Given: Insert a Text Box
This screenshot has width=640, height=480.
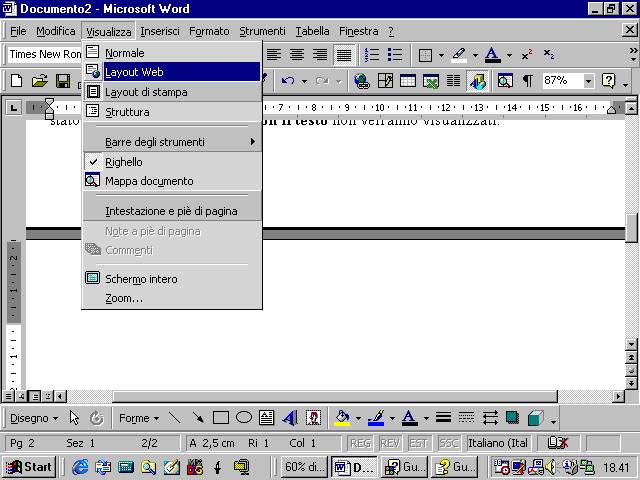Looking at the screenshot, I should [x=267, y=418].
